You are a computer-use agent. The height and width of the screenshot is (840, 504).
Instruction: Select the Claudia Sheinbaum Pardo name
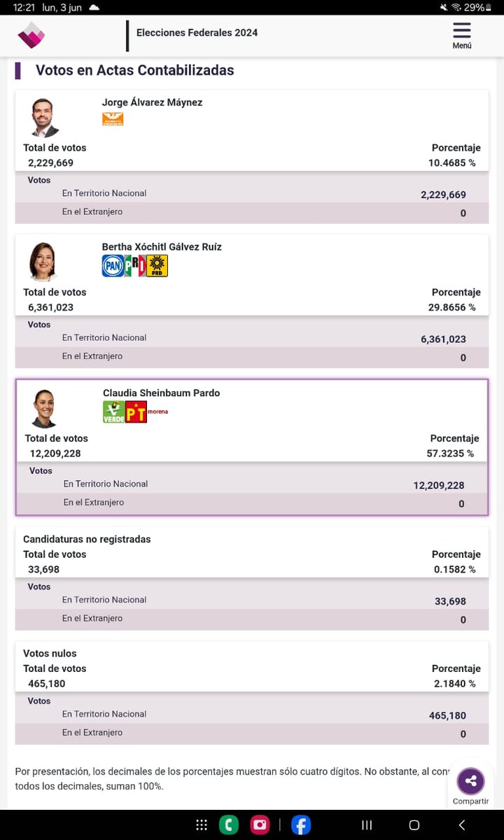click(x=161, y=393)
